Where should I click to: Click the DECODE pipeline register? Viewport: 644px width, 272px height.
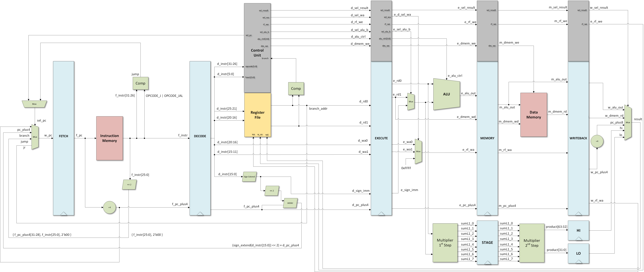pos(200,136)
